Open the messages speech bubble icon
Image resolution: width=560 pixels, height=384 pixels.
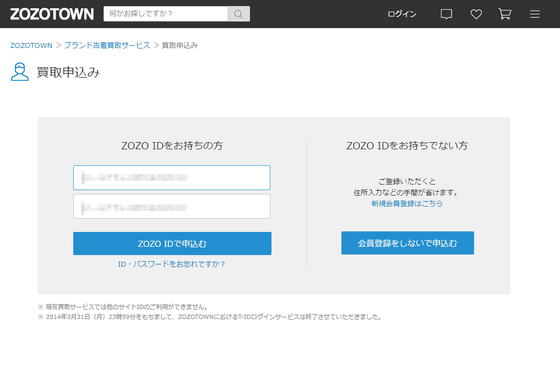click(446, 14)
